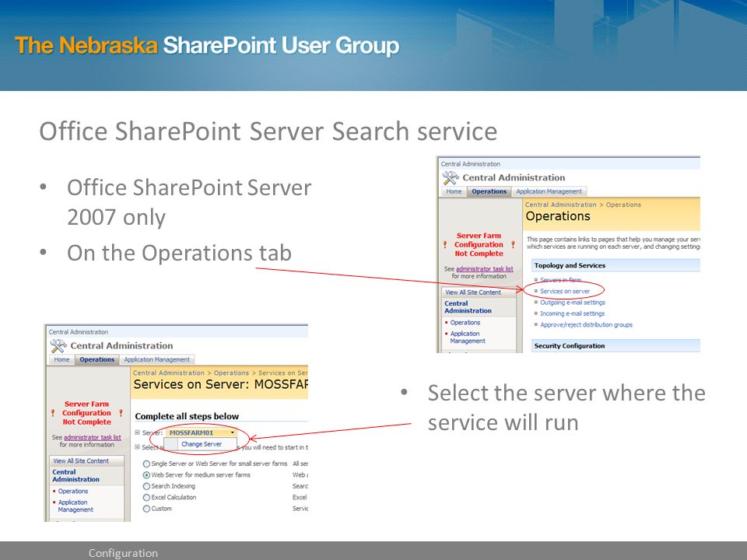The width and height of the screenshot is (747, 560).
Task: Click Central Administration sidebar heading on Services on Server page
Action: click(x=75, y=476)
